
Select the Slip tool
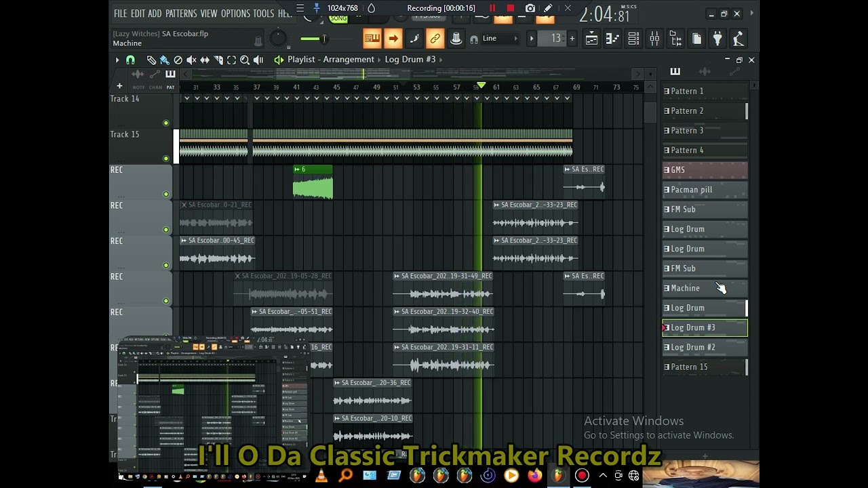(205, 60)
